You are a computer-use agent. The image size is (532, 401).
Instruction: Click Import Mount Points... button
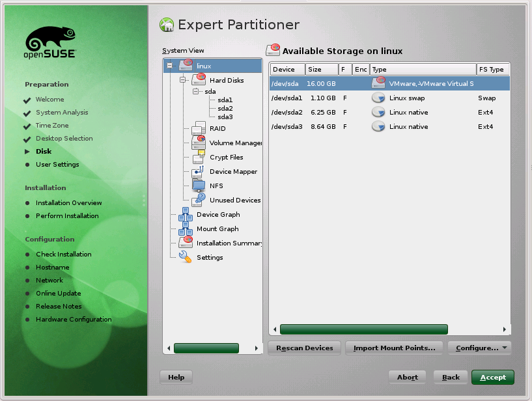[x=394, y=348]
